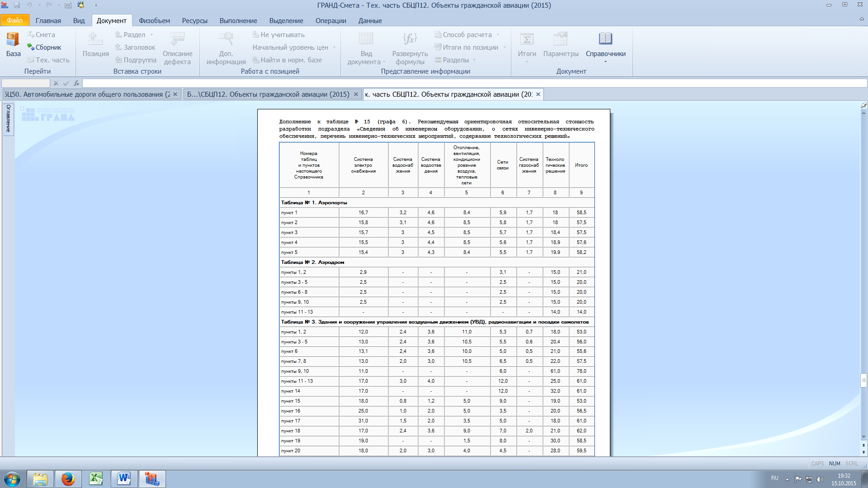The image size is (868, 488).
Task: Open Параметры icon in Документ group
Action: click(x=561, y=39)
